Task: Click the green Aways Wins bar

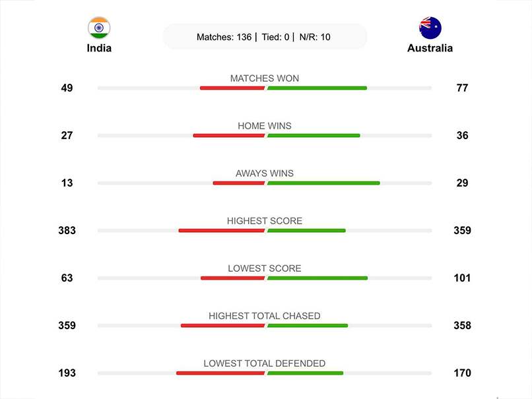Action: [x=323, y=183]
